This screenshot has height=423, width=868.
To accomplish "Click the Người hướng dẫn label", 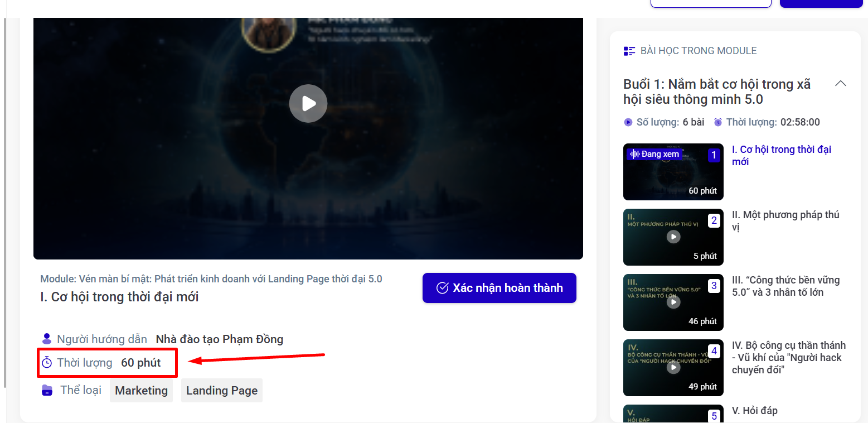I will tap(102, 339).
